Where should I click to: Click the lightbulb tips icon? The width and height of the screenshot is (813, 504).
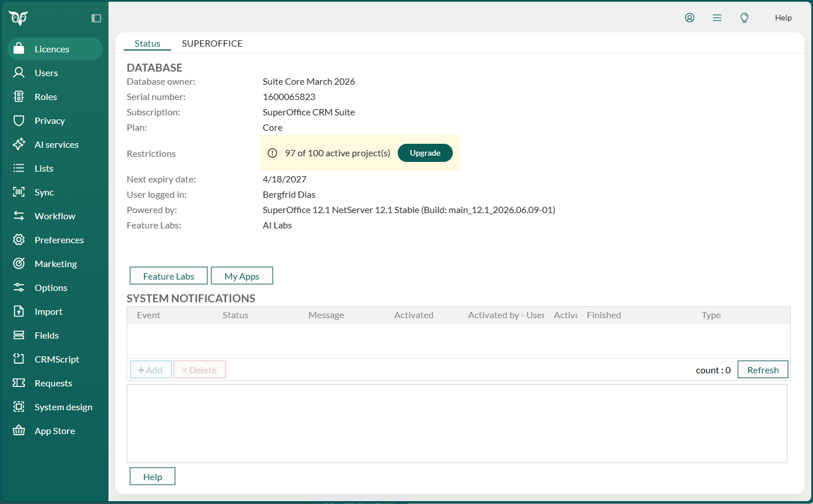tap(744, 18)
